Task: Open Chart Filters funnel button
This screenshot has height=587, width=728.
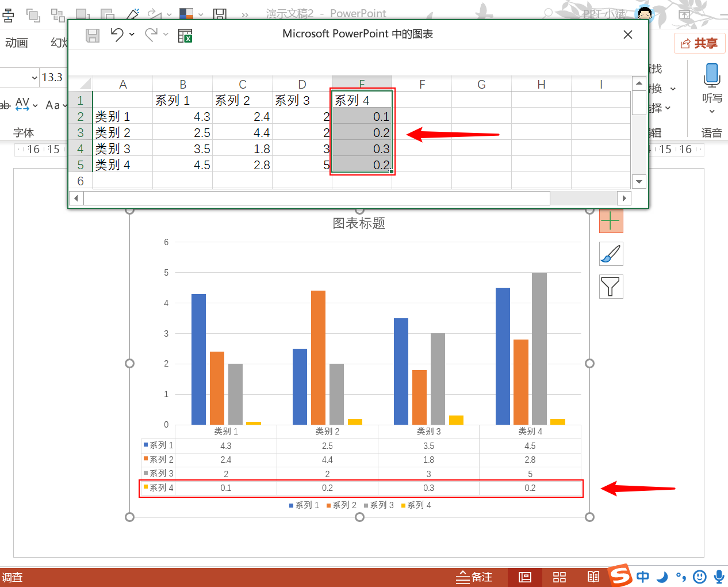Action: (611, 286)
